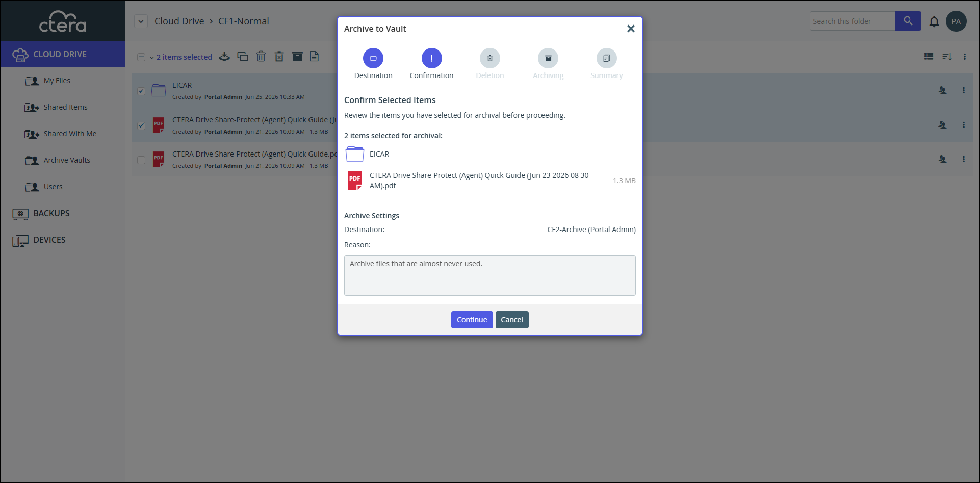Click the download icon in the toolbar
Image resolution: width=980 pixels, height=483 pixels.
(x=224, y=57)
